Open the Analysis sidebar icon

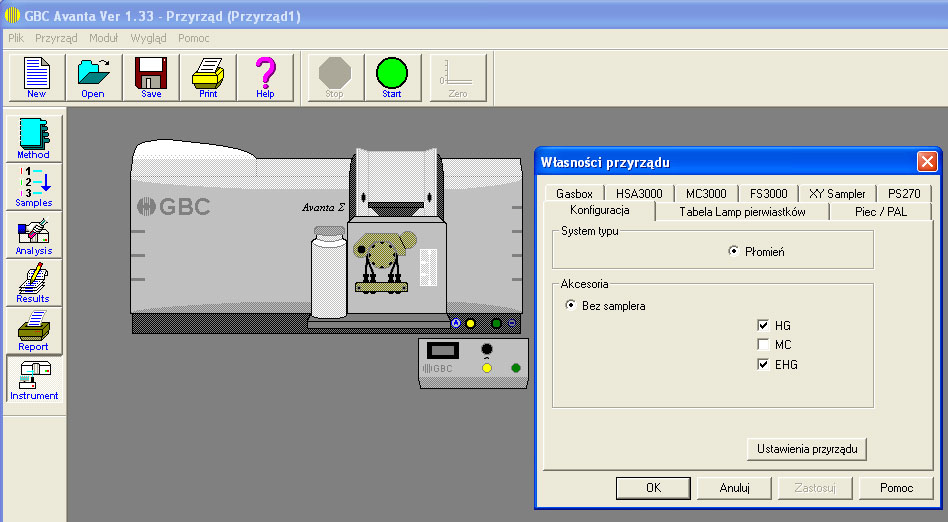coord(34,235)
